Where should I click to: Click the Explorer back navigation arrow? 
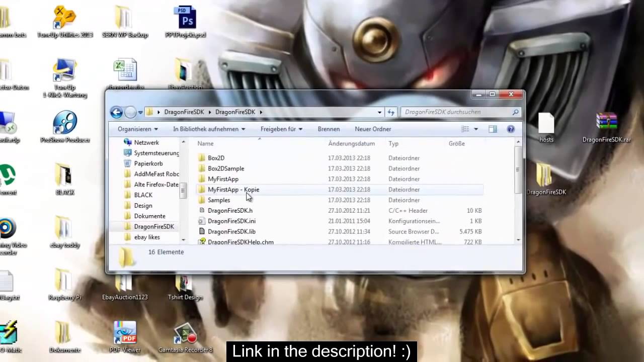pyautogui.click(x=116, y=112)
